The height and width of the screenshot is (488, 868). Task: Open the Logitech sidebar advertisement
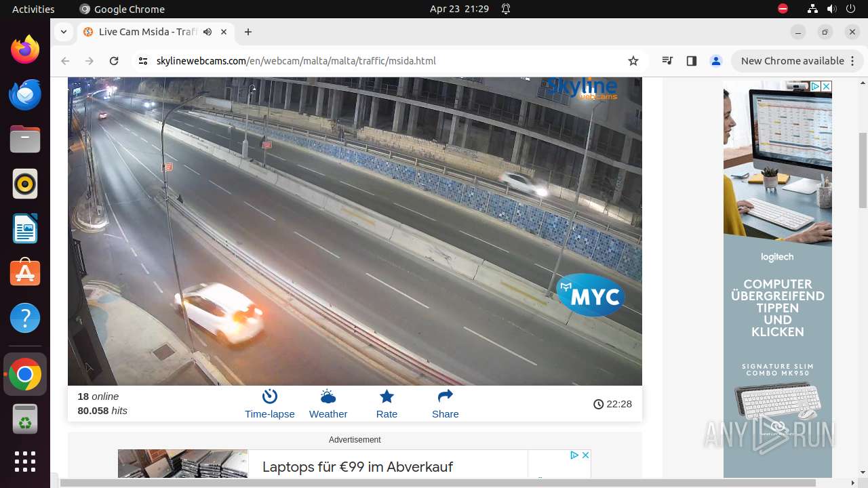coord(777,279)
